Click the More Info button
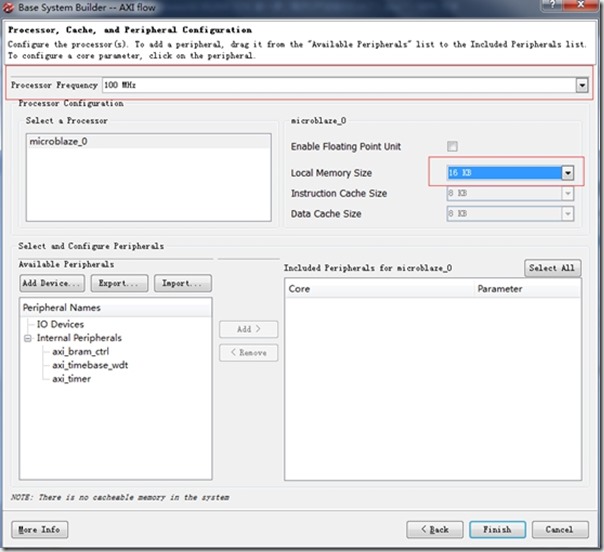 pyautogui.click(x=39, y=530)
